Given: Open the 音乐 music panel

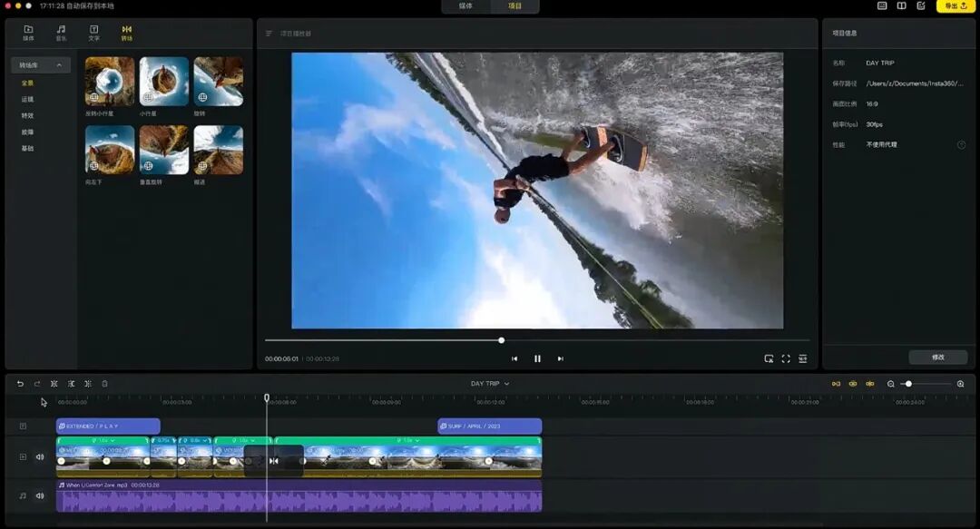Looking at the screenshot, I should [x=61, y=33].
